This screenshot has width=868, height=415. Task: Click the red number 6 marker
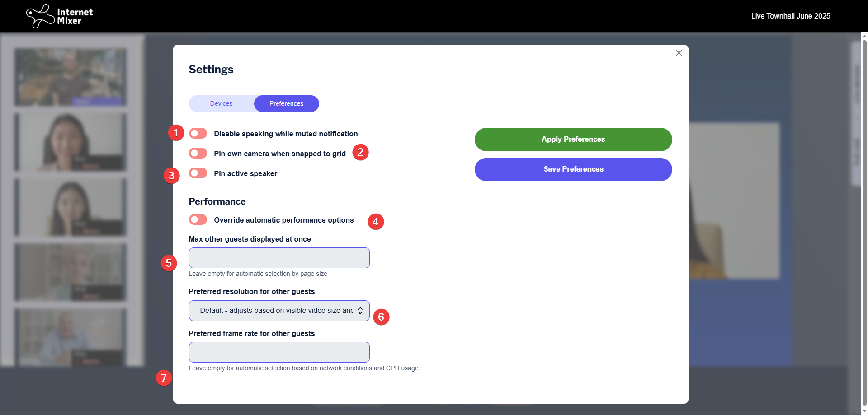click(381, 317)
